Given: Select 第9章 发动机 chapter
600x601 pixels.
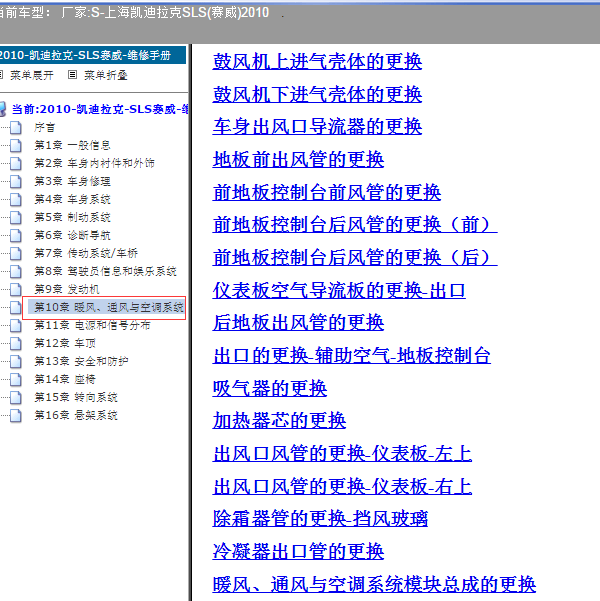Looking at the screenshot, I should (67, 289).
